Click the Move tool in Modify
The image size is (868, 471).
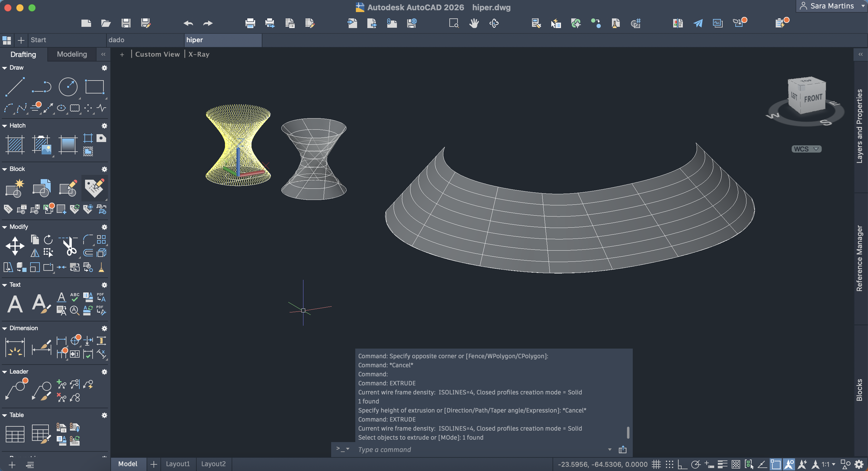click(15, 246)
